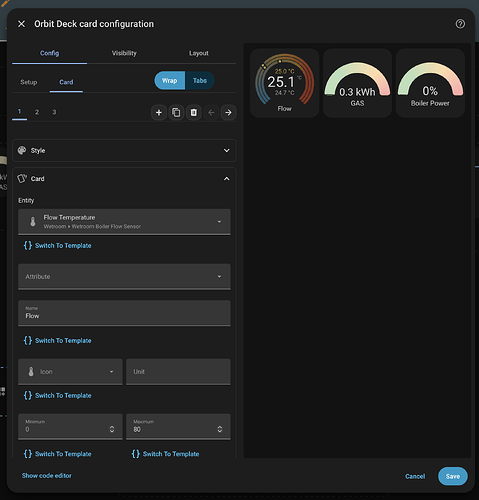Click the Maximum input field showing 80
The height and width of the screenshot is (500, 479).
178,427
